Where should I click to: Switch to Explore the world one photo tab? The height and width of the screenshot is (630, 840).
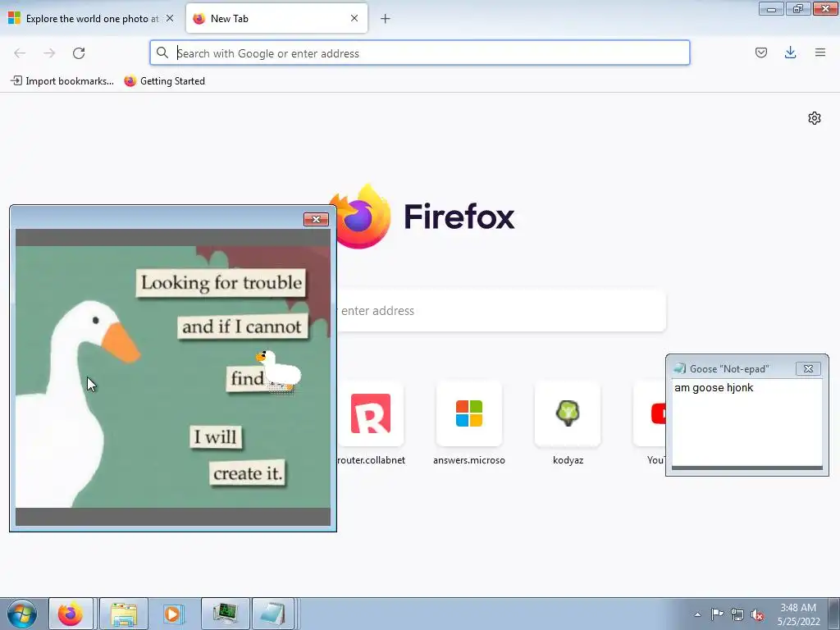point(91,19)
